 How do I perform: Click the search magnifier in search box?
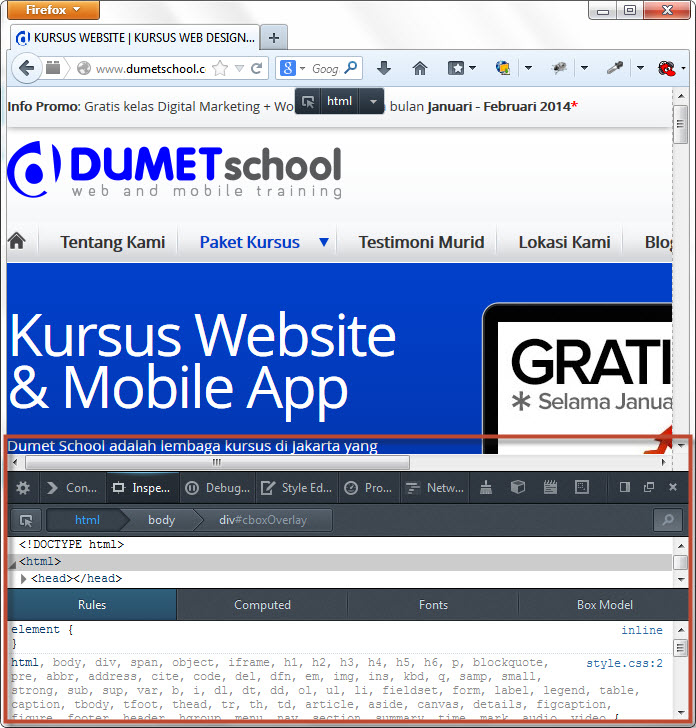pos(351,68)
